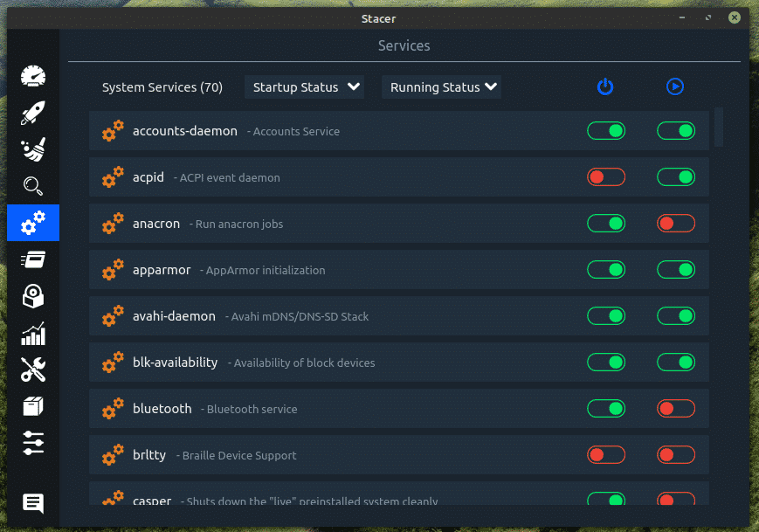The width and height of the screenshot is (759, 532).
Task: Close the Stacer window
Action: [735, 18]
